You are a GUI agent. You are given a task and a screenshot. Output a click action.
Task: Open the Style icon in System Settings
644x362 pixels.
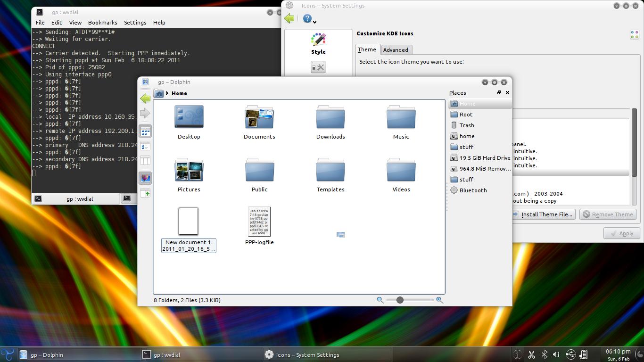[x=318, y=44]
